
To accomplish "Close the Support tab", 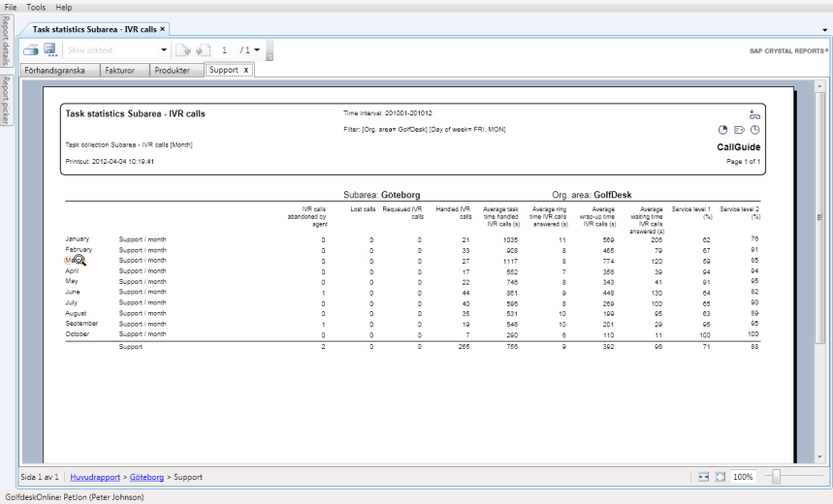I will pos(245,71).
